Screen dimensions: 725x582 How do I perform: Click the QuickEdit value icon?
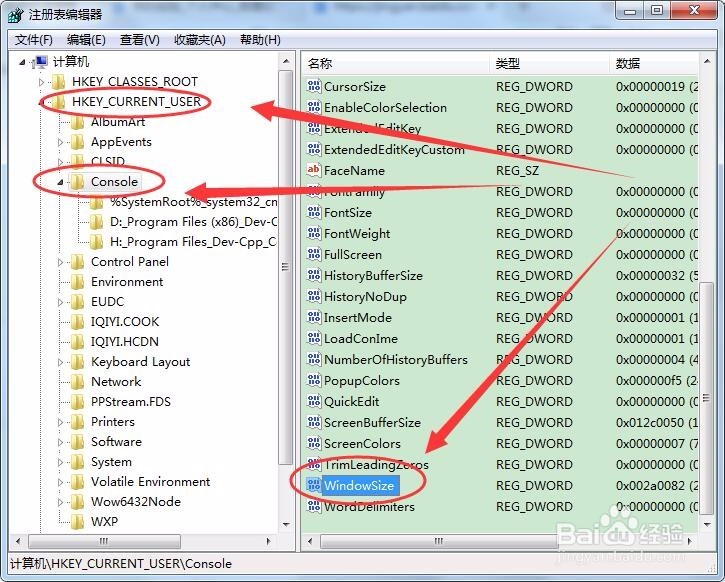pyautogui.click(x=314, y=401)
